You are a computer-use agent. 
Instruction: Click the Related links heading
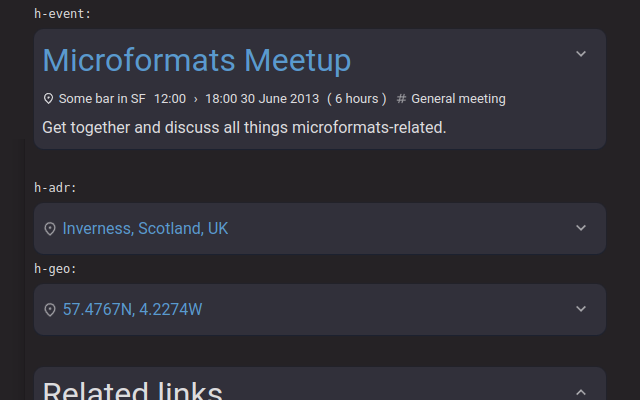(133, 391)
